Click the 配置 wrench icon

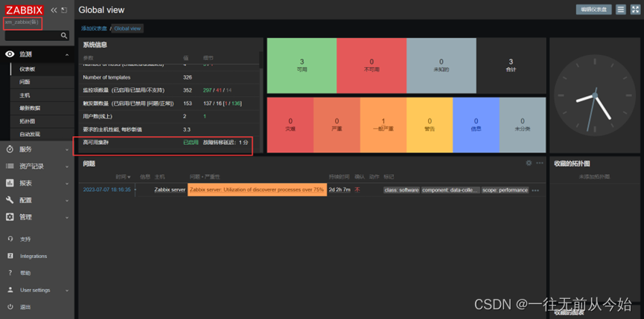[10, 200]
